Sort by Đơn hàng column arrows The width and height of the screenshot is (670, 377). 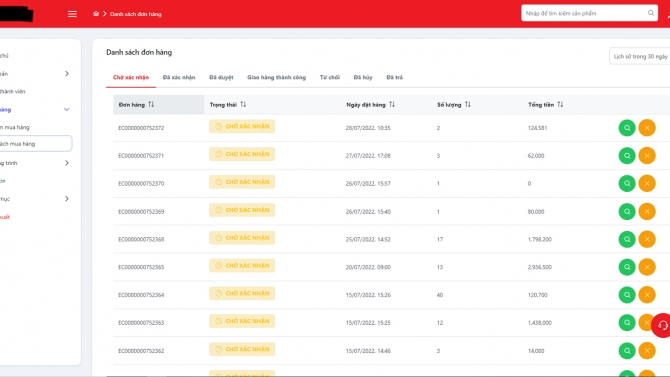[151, 104]
